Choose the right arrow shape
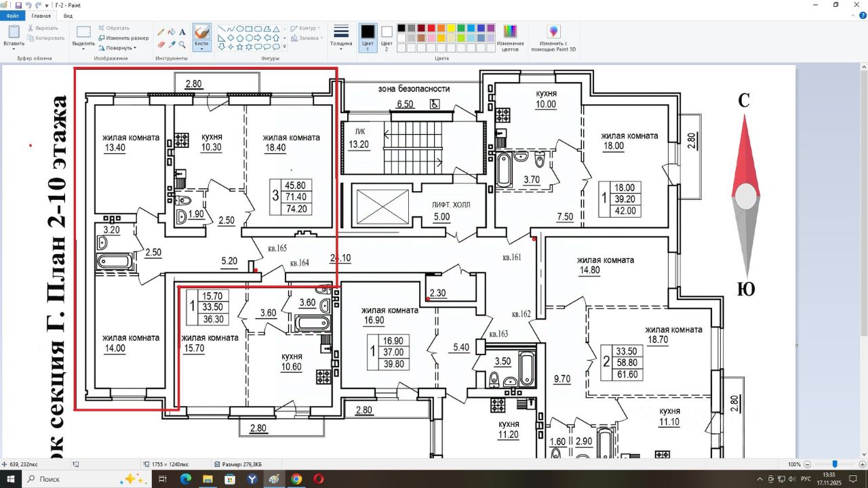Screen dimensions: 868x488 (x=258, y=38)
